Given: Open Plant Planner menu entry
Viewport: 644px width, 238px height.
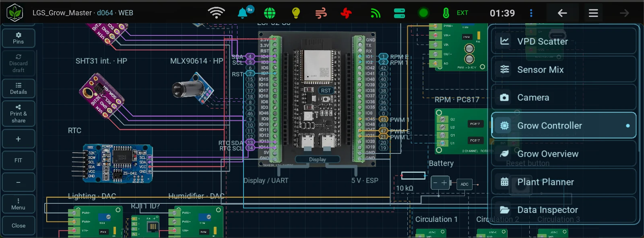Looking at the screenshot, I should click(x=563, y=182).
